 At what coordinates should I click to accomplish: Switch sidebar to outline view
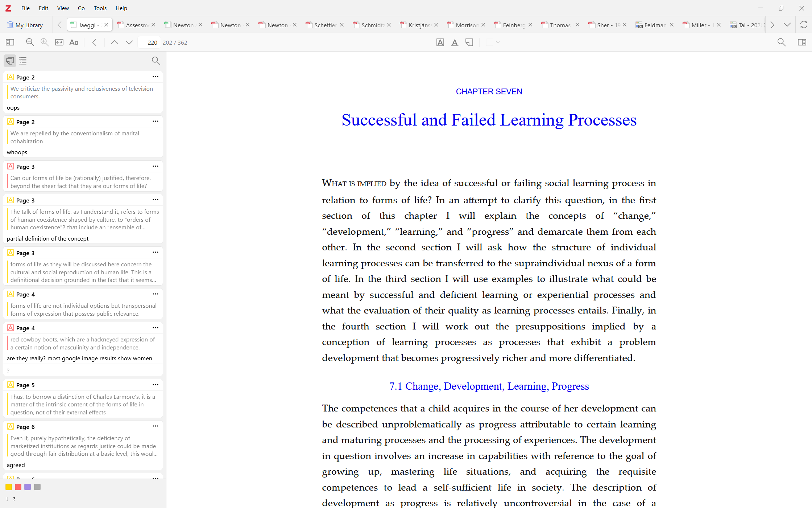tap(23, 61)
